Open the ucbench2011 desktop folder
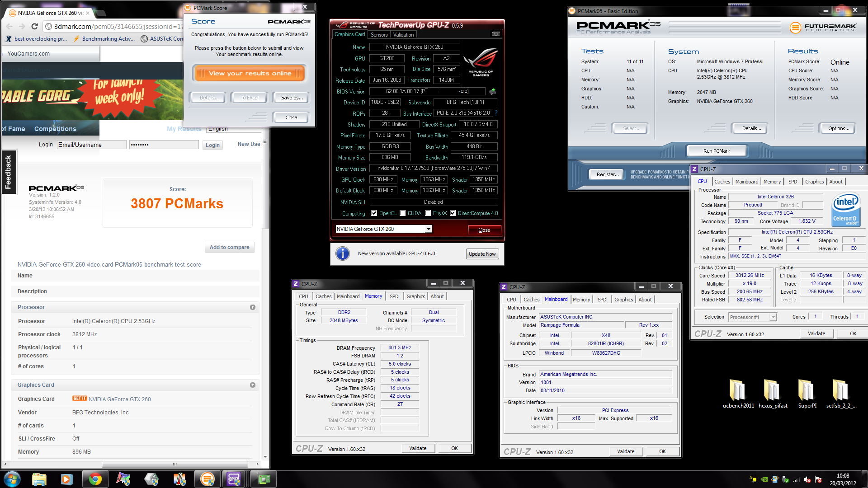The height and width of the screenshot is (488, 868). coord(738,393)
